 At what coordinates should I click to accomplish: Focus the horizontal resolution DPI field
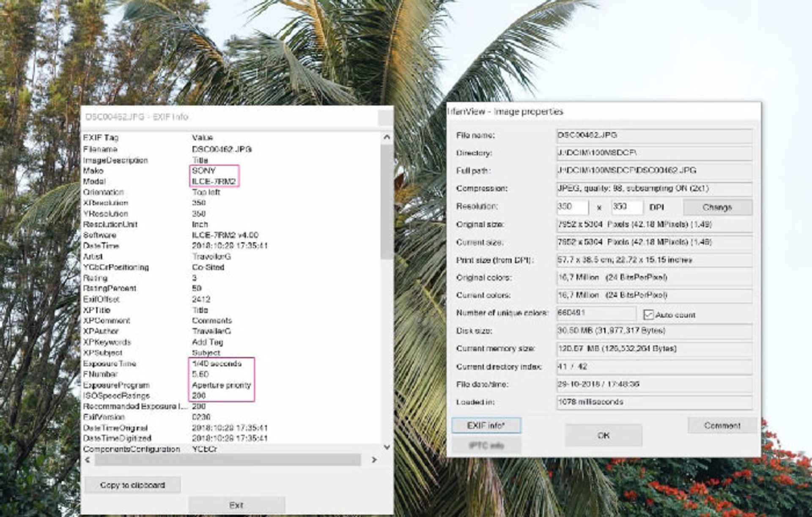[x=572, y=207]
